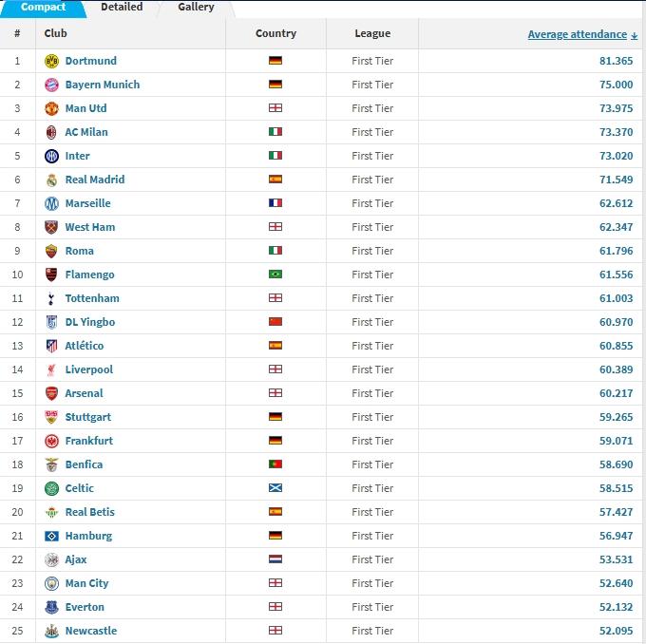Click the Country column header
Viewport: 646px width, 644px height.
point(276,33)
